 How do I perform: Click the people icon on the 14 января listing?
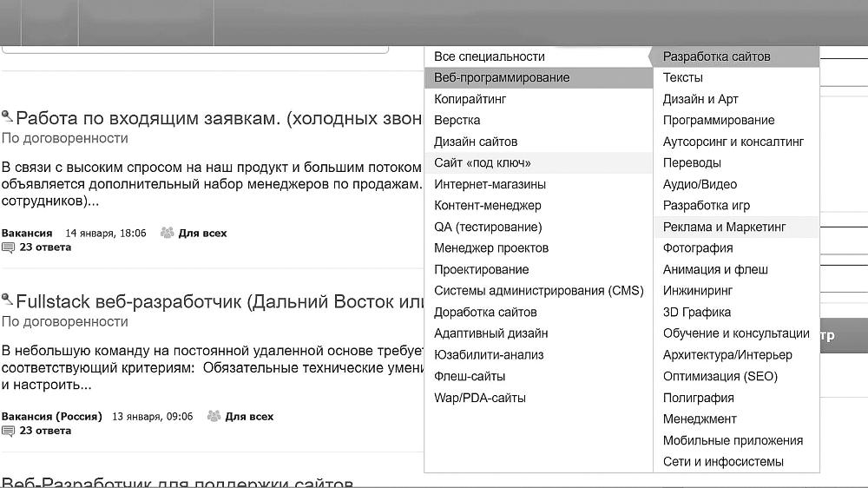pos(168,233)
